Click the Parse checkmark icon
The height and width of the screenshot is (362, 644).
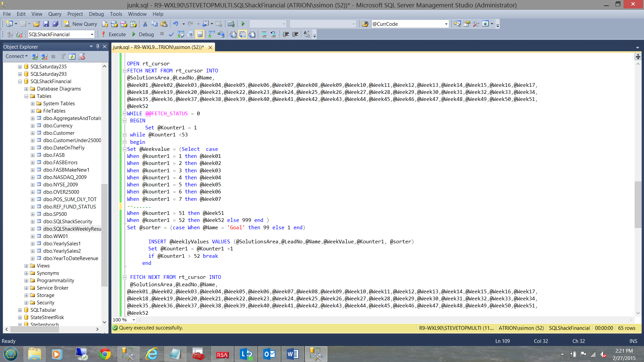click(x=171, y=35)
